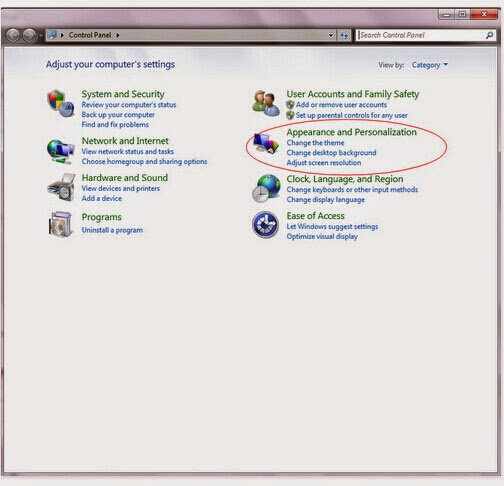Open Ease of Access heading

tap(315, 216)
